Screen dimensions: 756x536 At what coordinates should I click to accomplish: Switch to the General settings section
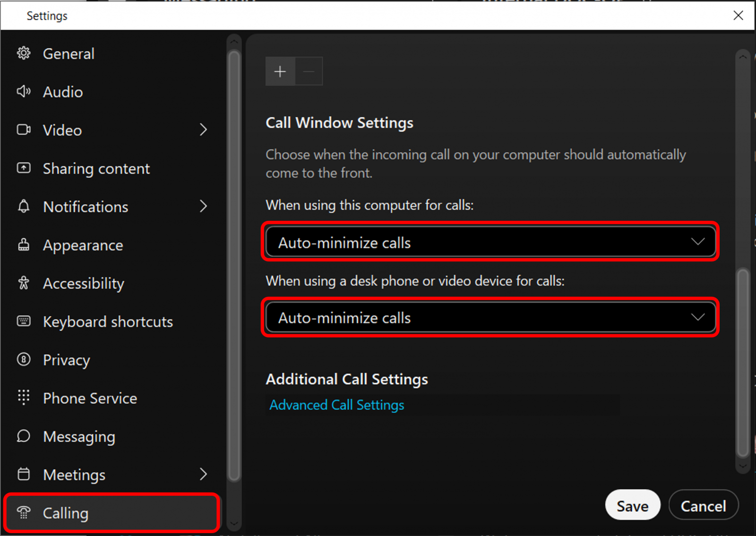click(68, 53)
